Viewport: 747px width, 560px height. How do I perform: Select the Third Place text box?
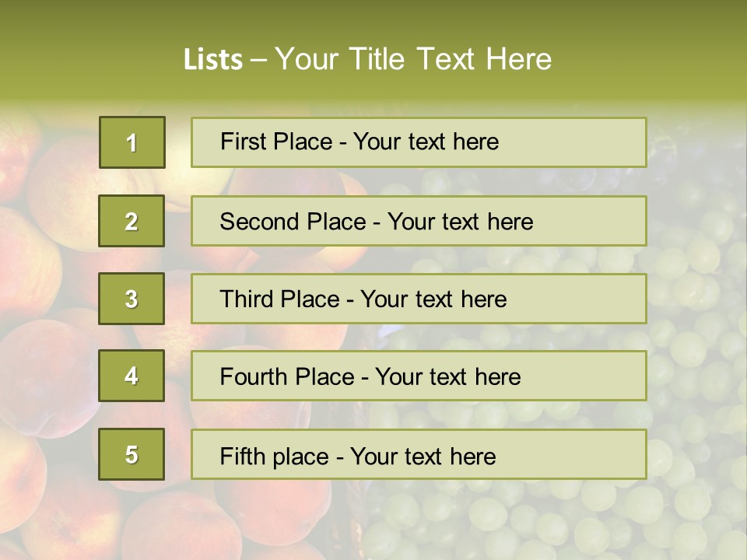(x=419, y=299)
